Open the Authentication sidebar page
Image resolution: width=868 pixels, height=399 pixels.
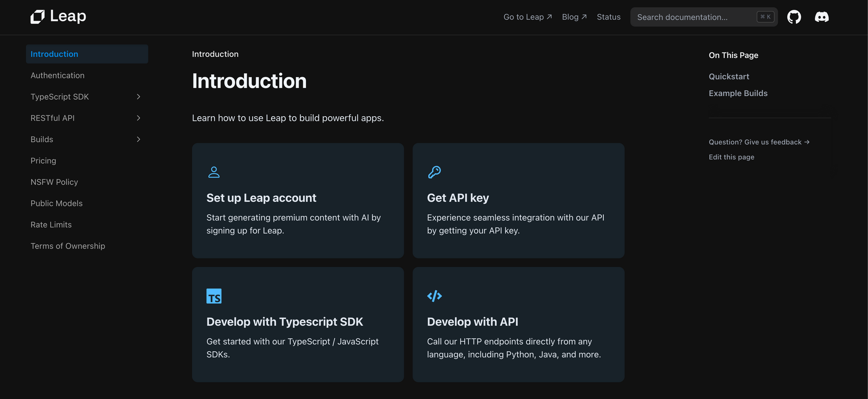pyautogui.click(x=87, y=75)
